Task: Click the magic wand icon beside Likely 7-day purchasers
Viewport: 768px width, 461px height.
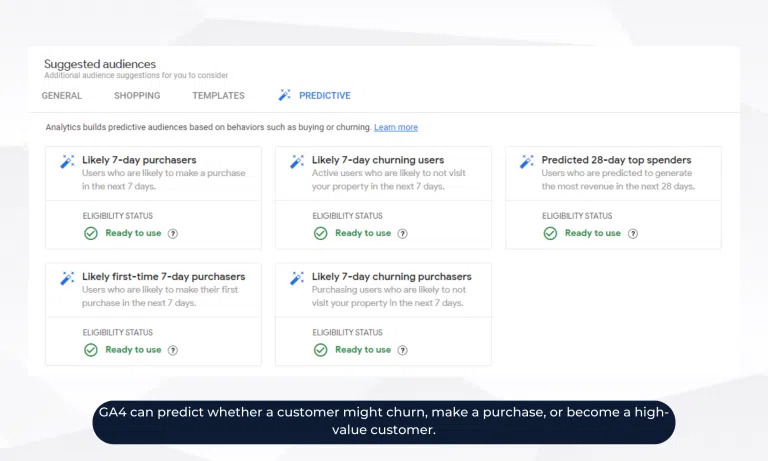Action: pos(67,161)
